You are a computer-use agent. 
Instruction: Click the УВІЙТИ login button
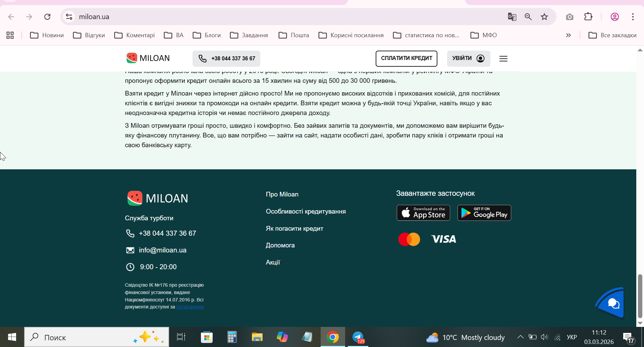point(469,58)
